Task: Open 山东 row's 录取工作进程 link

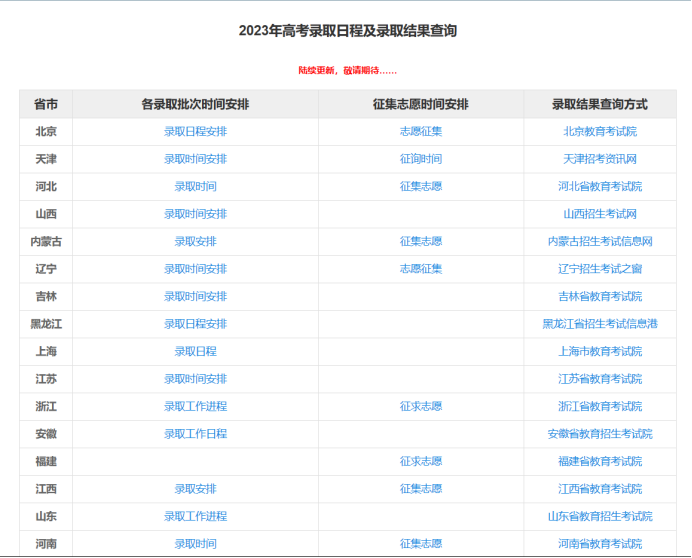Action: (196, 516)
